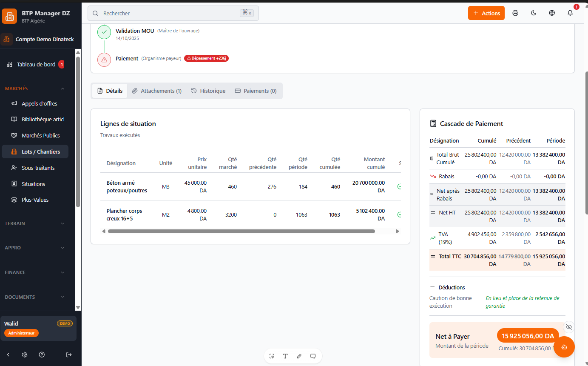
Task: Click the Béton armé poteaux/poutres designation
Action: [x=127, y=186]
